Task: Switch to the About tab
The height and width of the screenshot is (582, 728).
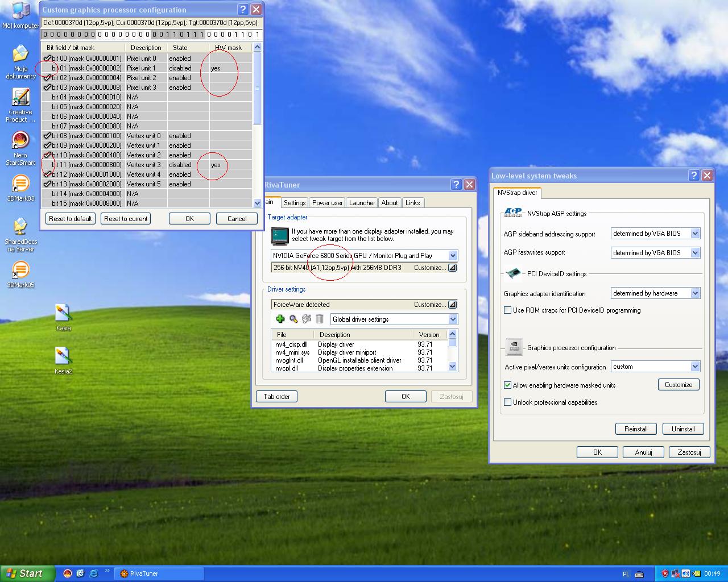Action: [390, 203]
